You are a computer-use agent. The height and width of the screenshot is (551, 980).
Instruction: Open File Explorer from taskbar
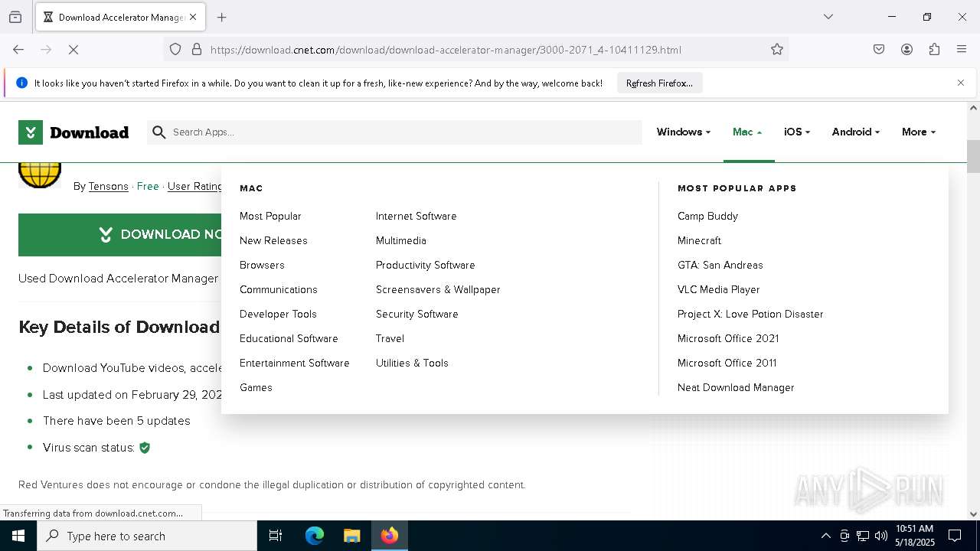pyautogui.click(x=351, y=536)
